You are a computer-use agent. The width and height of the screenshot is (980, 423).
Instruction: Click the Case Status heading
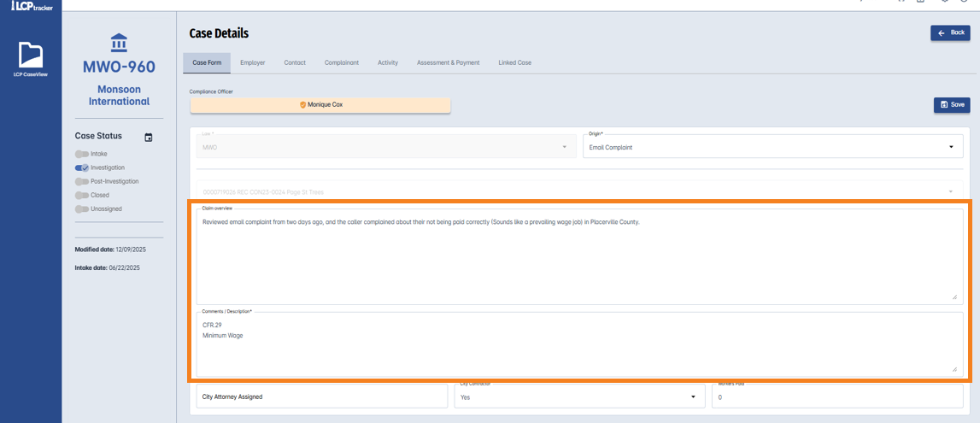98,136
